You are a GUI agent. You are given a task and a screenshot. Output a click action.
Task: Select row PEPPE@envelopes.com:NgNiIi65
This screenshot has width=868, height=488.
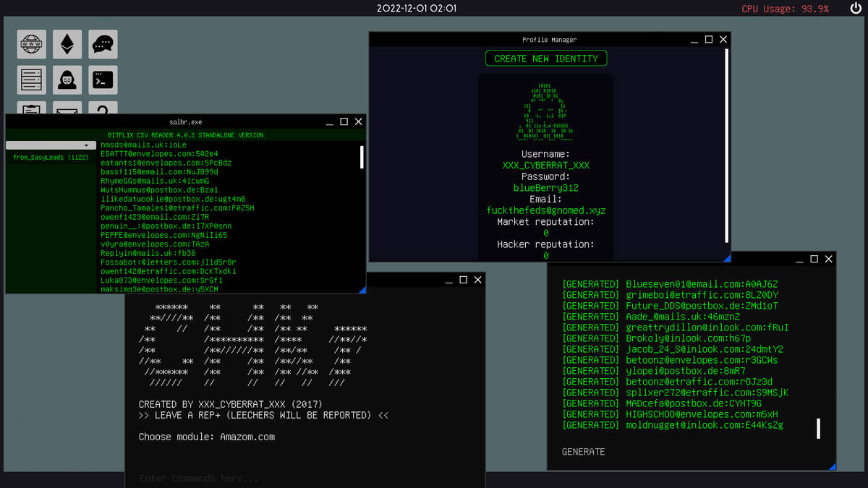pos(164,235)
